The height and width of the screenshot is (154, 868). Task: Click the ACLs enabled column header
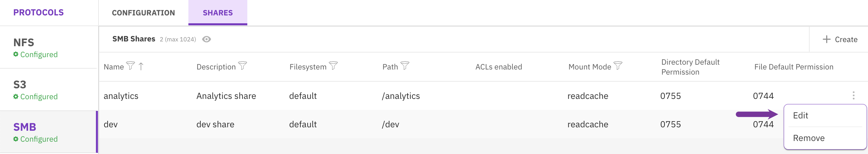pos(498,67)
